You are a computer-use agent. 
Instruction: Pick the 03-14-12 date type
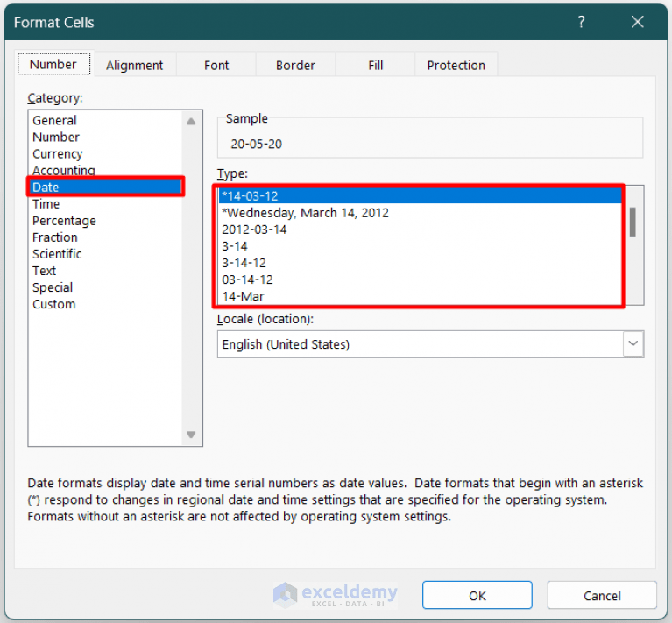click(420, 280)
